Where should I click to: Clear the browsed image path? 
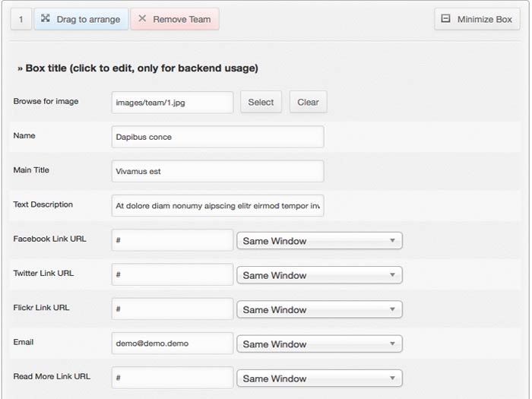click(x=308, y=103)
